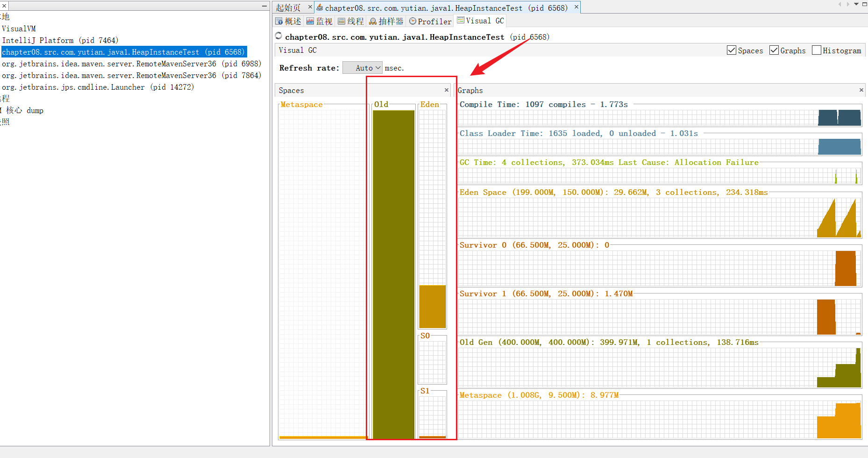Click the 抽样器 sampler tab icon
868x458 pixels.
coord(373,21)
